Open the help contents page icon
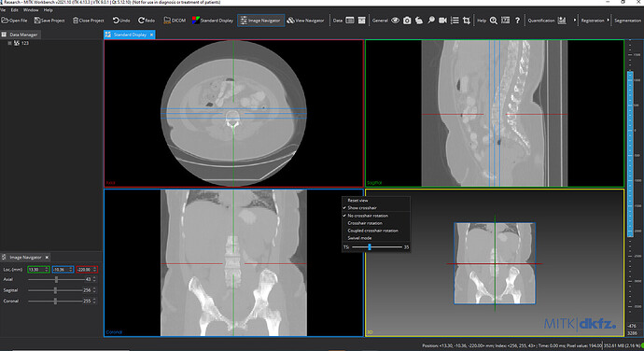This screenshot has height=351, width=644. (506, 21)
